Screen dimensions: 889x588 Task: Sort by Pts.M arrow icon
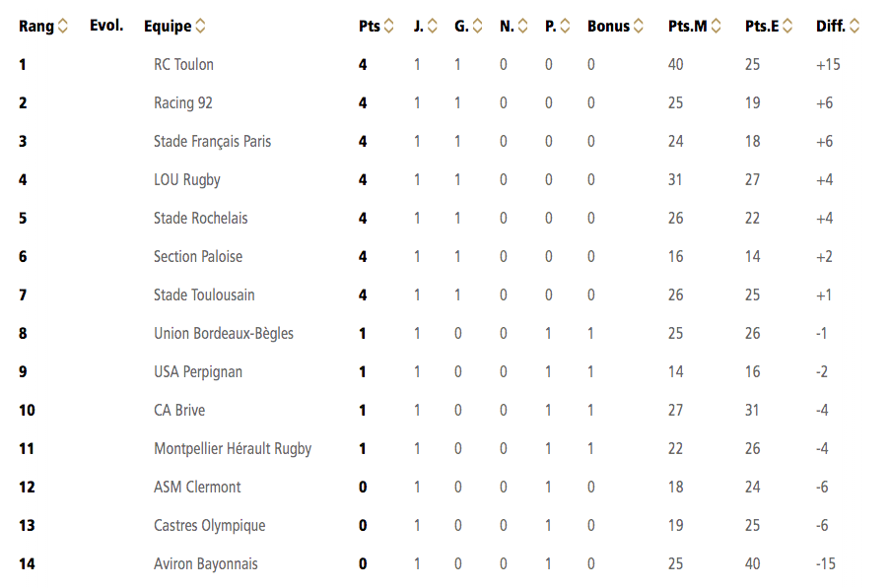717,26
